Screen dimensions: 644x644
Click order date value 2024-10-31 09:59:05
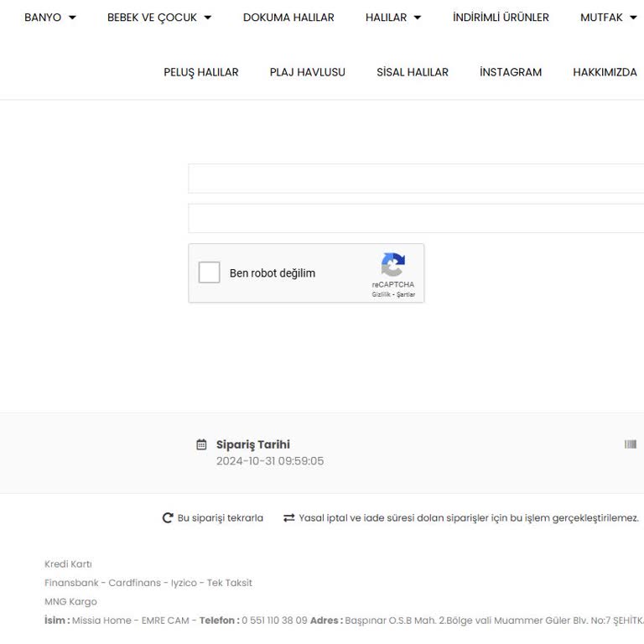[x=270, y=461]
